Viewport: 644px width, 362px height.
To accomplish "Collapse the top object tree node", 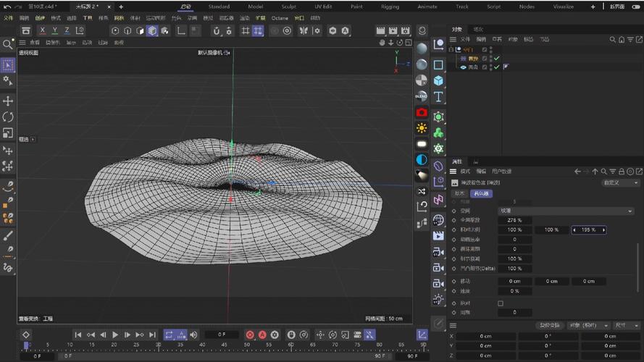I will coord(451,50).
